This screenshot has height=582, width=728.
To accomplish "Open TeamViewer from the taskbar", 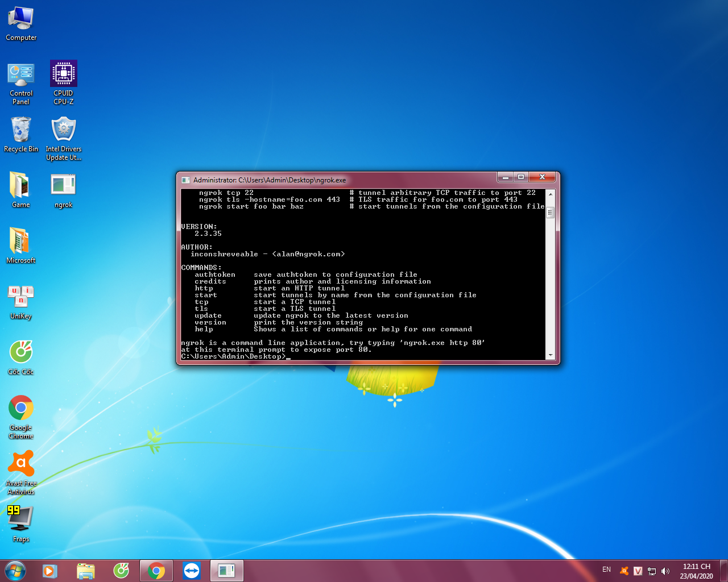I will [192, 571].
